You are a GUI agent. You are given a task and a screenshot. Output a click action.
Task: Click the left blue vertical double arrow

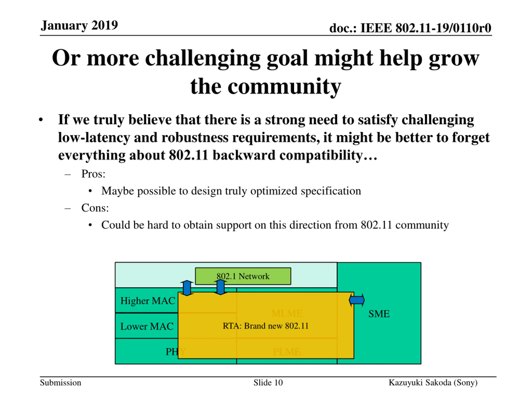pos(187,288)
